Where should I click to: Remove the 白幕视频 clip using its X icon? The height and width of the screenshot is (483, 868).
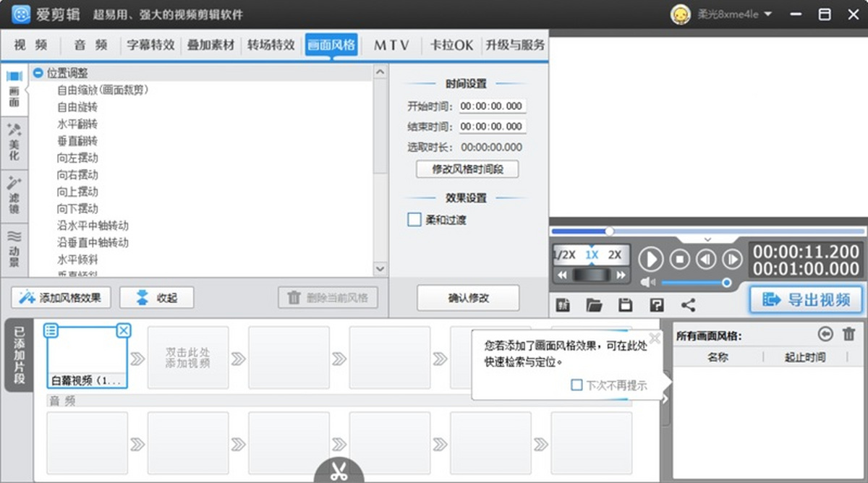124,330
